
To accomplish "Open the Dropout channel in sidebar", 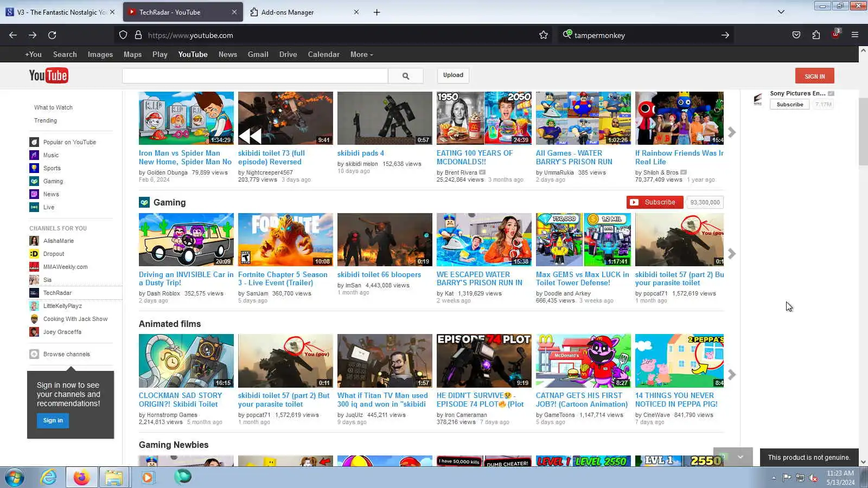I will click(x=54, y=254).
